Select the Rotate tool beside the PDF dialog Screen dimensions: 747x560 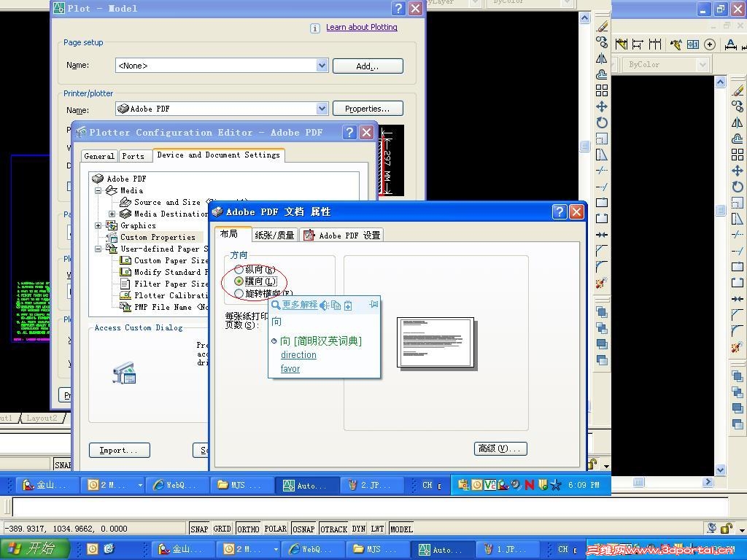click(602, 122)
